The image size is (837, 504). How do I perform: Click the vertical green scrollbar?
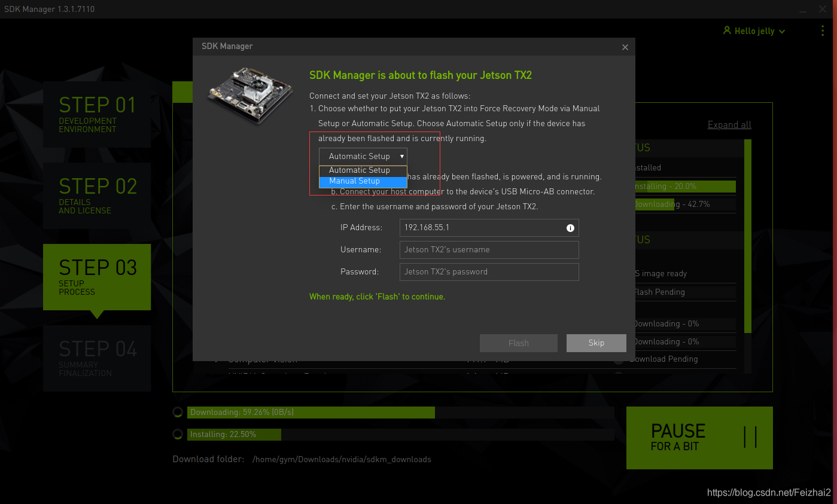[747, 236]
